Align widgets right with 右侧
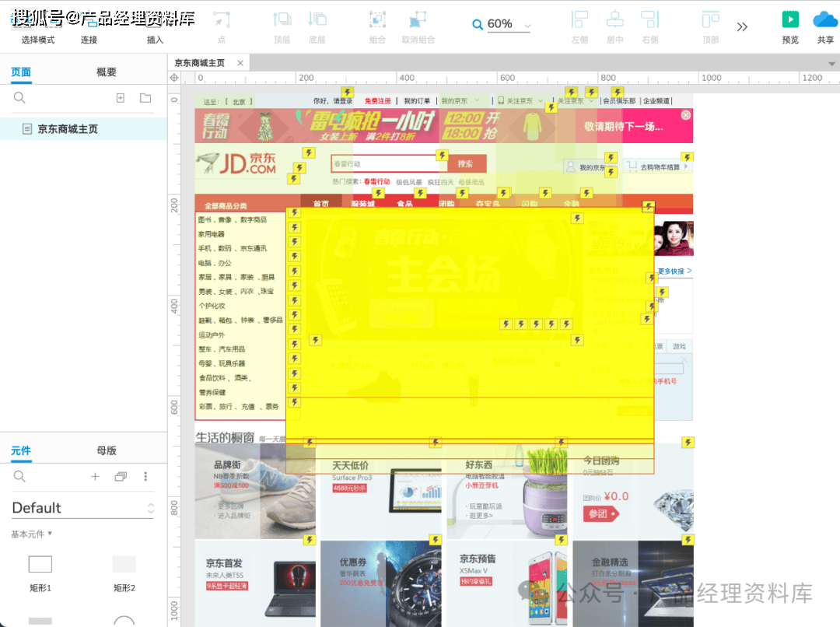Image resolution: width=840 pixels, height=627 pixels. (649, 28)
